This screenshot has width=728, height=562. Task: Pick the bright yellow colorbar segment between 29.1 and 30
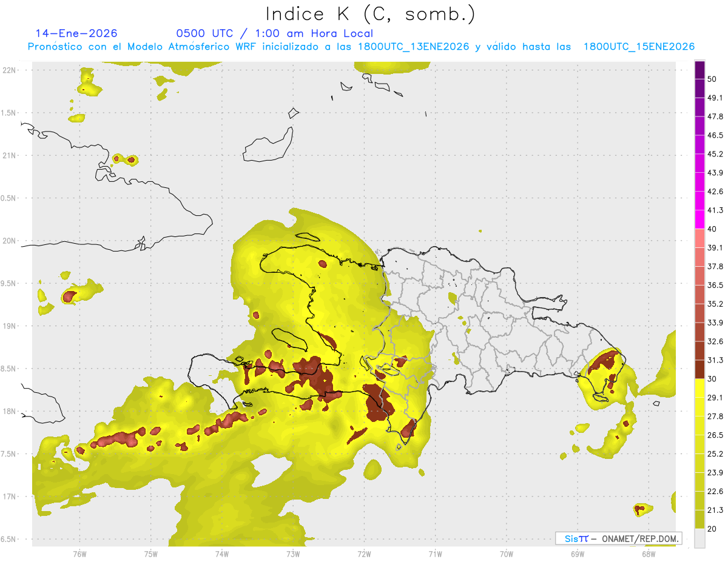(x=699, y=389)
